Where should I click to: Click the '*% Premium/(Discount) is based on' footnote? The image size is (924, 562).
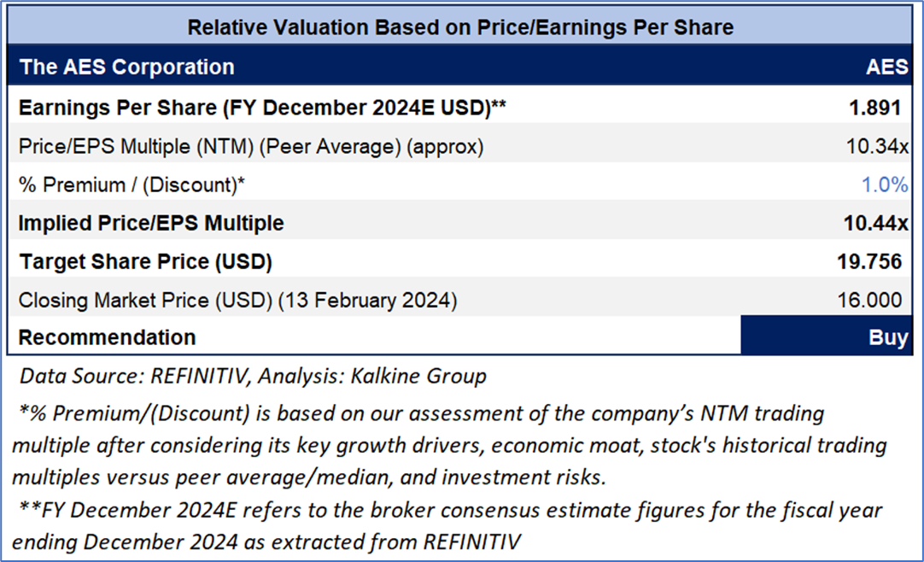tap(422, 413)
